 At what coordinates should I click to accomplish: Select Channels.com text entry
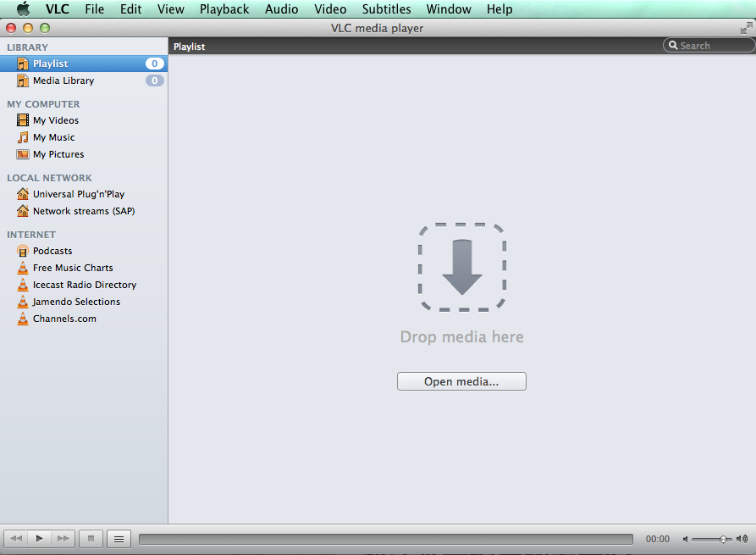64,319
